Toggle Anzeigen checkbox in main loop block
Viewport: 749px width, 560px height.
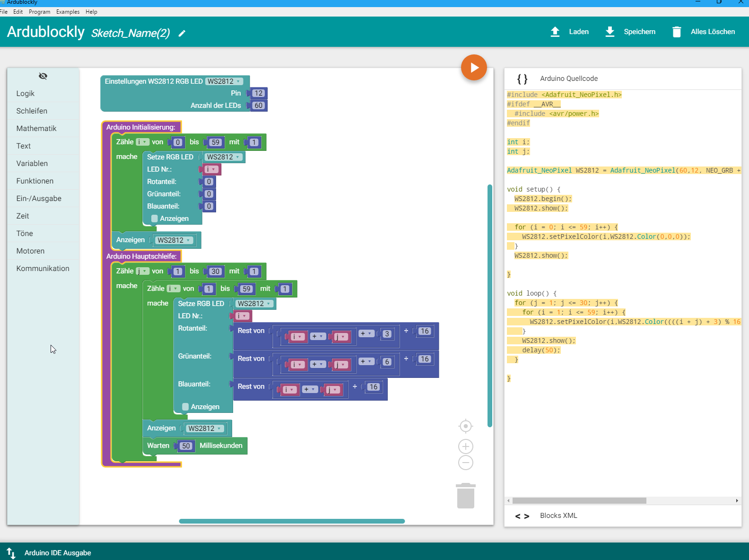tap(185, 407)
